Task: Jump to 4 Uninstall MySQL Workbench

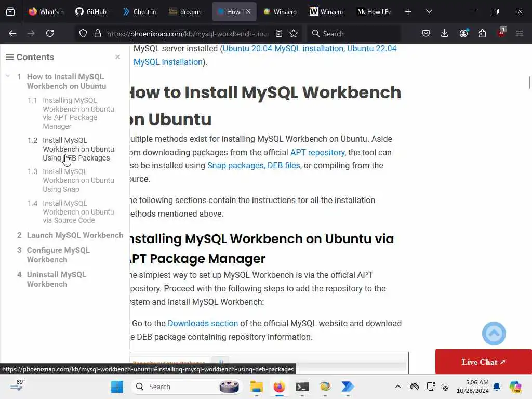Action: tap(56, 279)
